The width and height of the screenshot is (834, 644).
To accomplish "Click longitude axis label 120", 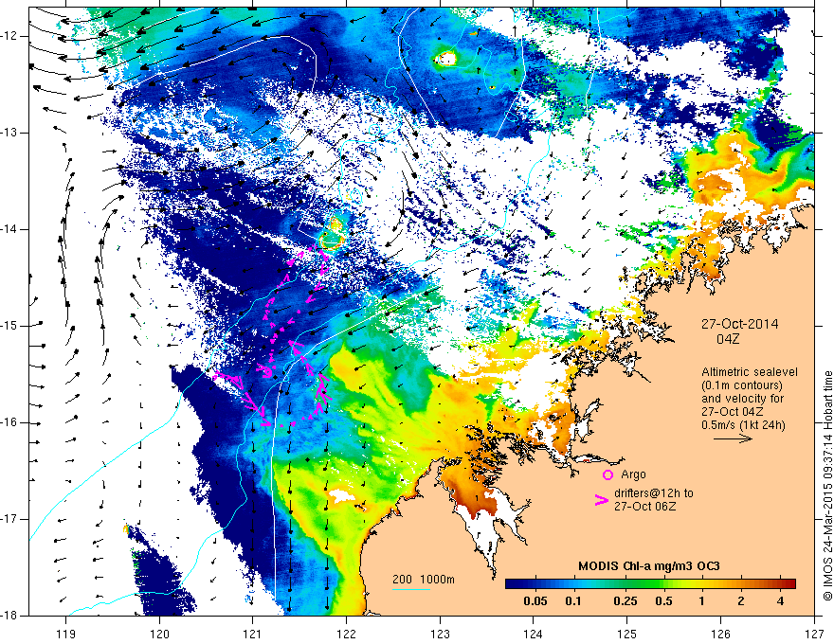I will pos(159,634).
